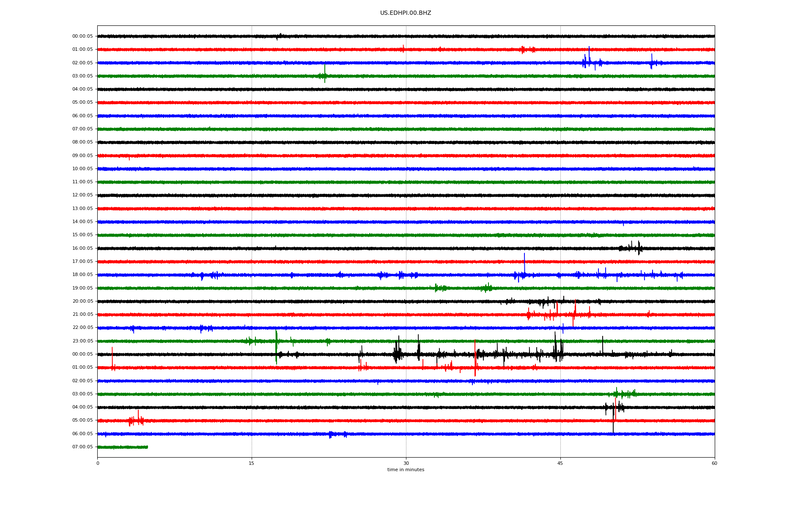The height and width of the screenshot is (508, 812).
Task: Click the 15 minute tick label
Action: [251, 463]
